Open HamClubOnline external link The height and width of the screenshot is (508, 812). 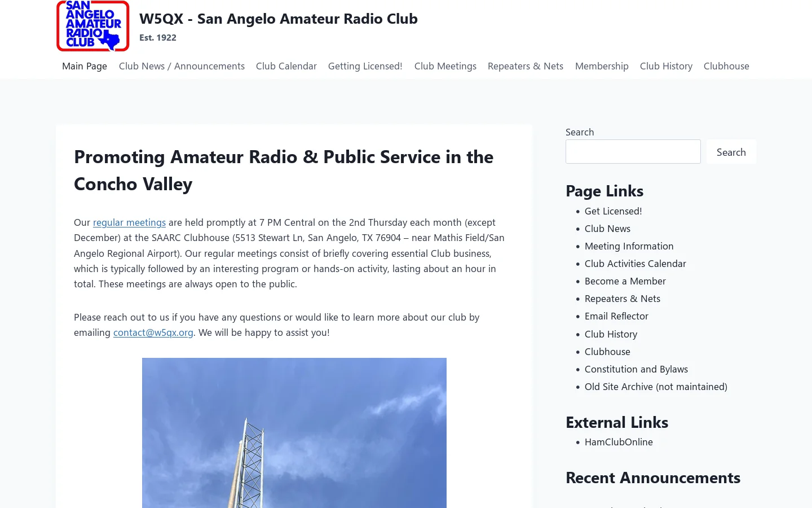point(619,442)
